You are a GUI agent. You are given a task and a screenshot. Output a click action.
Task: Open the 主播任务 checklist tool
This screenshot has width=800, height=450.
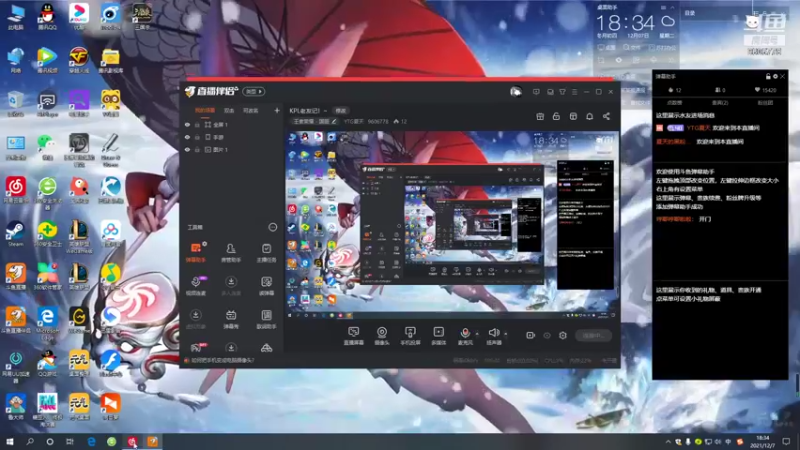pyautogui.click(x=266, y=252)
